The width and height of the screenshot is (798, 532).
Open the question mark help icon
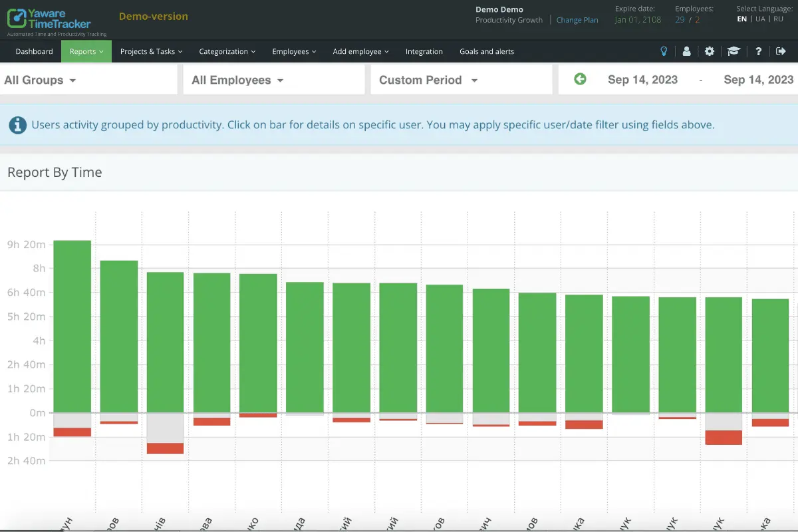coord(759,51)
